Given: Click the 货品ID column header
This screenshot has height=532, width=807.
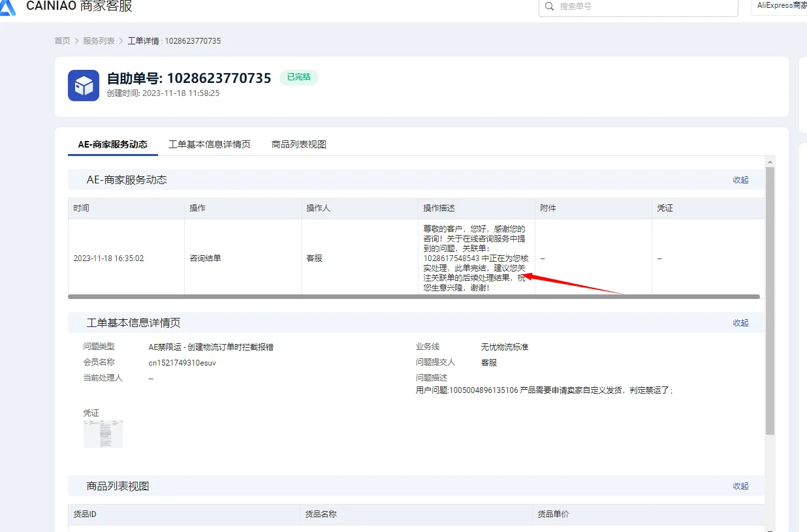Looking at the screenshot, I should tap(183, 514).
